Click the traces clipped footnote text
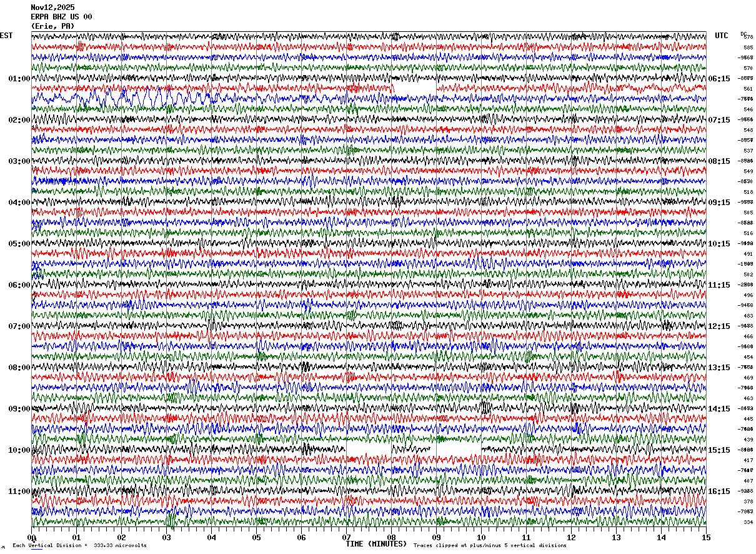The height and width of the screenshot is (554, 756). [x=490, y=545]
